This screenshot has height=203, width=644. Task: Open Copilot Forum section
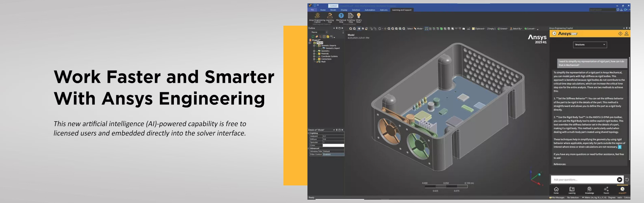[606, 190]
